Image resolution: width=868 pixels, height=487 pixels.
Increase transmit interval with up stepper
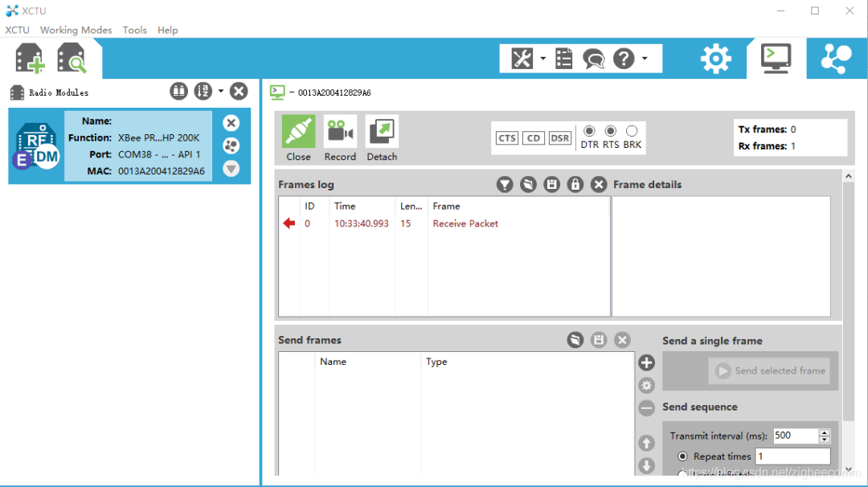pos(825,432)
